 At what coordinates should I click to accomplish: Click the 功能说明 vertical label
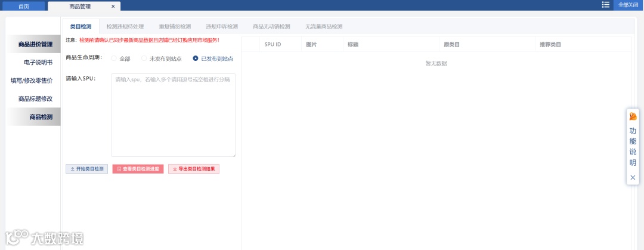coord(633,147)
